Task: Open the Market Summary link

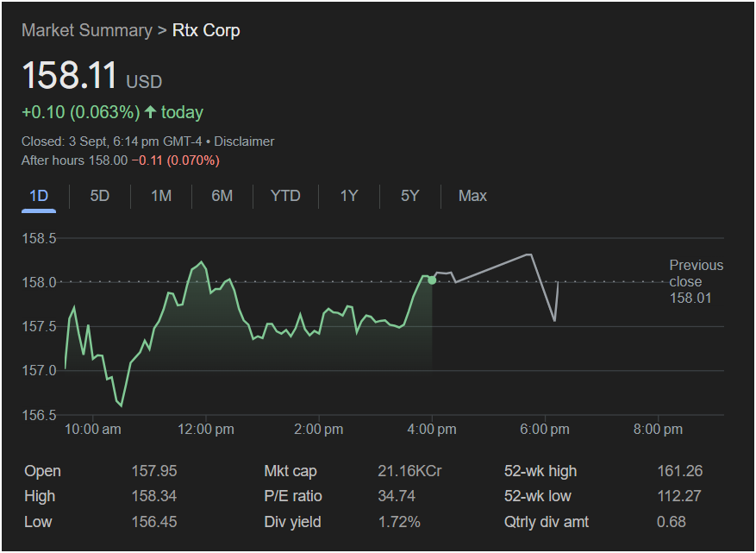Action: point(87,30)
